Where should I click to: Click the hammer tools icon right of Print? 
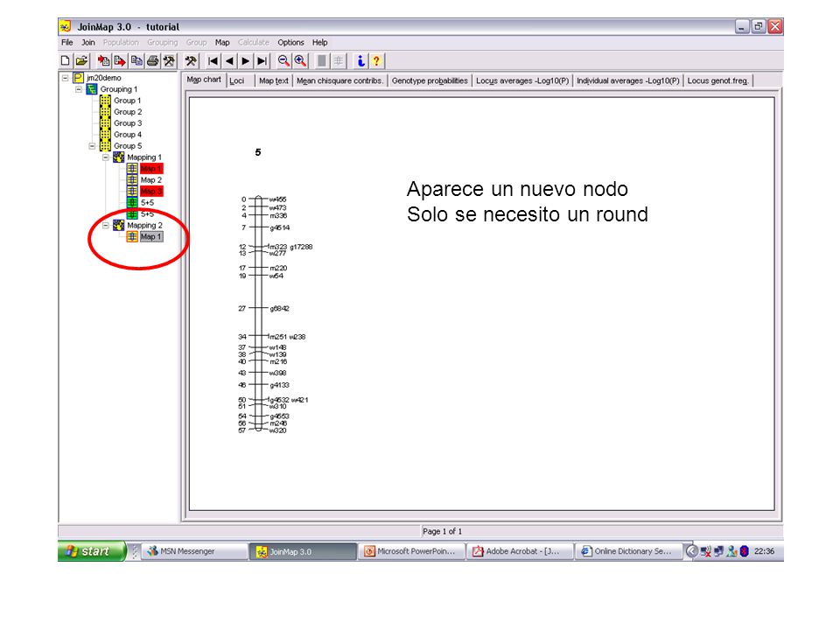[x=169, y=61]
